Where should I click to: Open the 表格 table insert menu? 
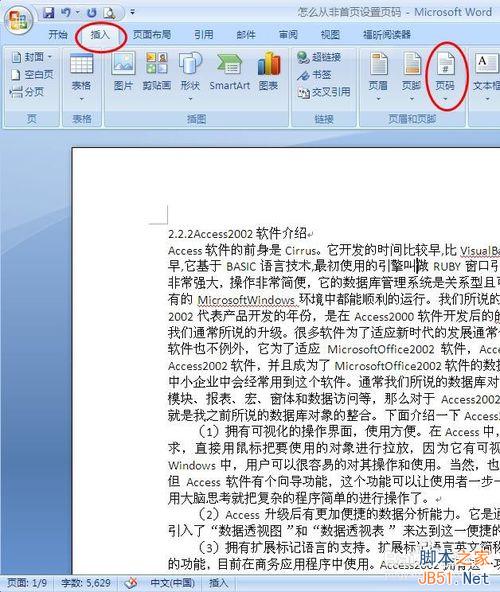coord(82,77)
